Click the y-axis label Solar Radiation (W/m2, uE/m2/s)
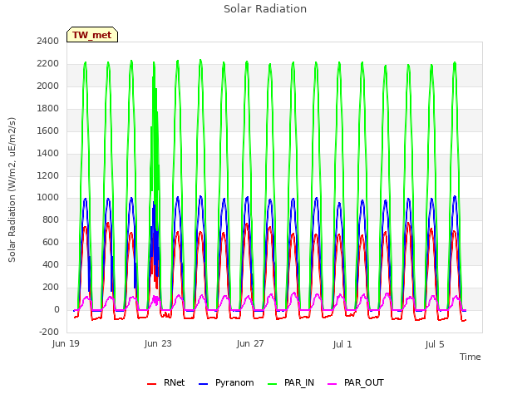532x399 pixels. [x=12, y=190]
